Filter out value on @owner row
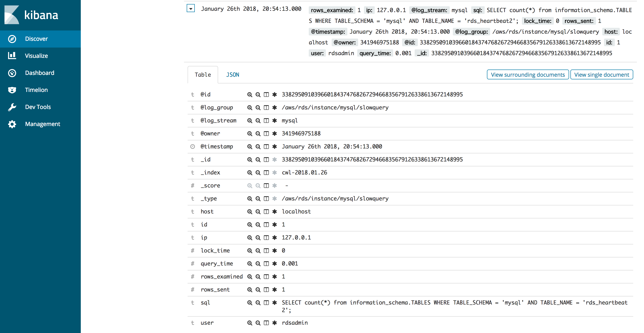 (258, 133)
